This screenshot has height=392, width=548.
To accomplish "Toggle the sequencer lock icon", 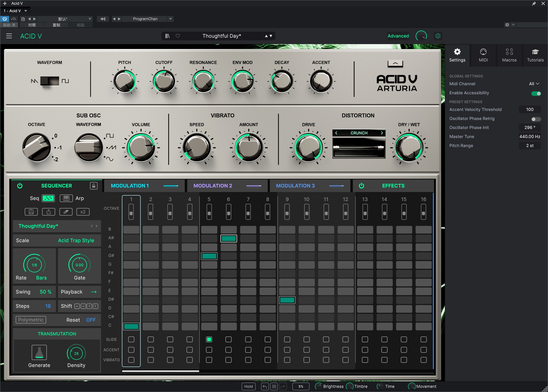I will [x=94, y=186].
